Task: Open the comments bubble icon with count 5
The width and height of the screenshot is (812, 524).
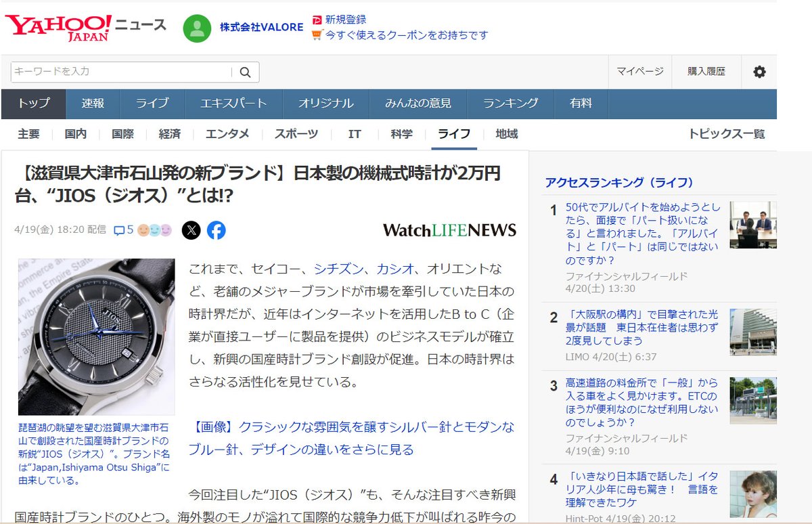Action: (x=123, y=230)
